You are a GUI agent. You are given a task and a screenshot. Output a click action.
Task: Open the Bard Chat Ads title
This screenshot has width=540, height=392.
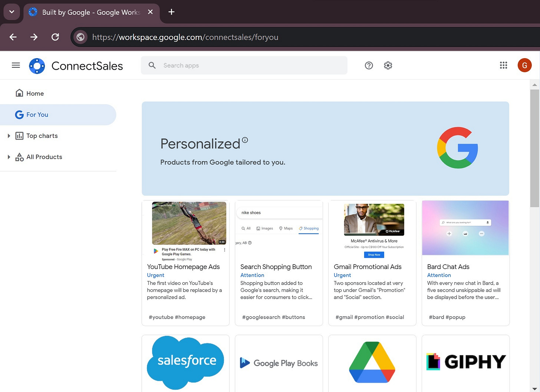[x=448, y=267]
